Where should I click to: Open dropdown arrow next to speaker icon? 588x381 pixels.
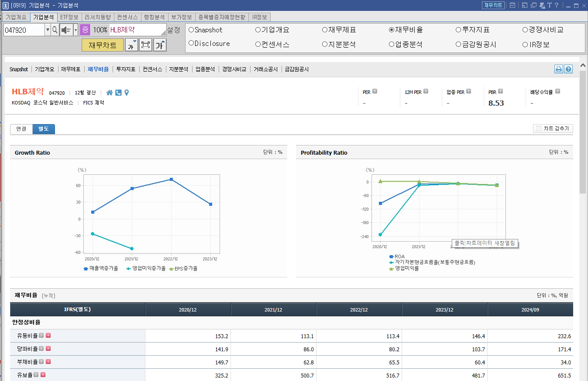[76, 30]
